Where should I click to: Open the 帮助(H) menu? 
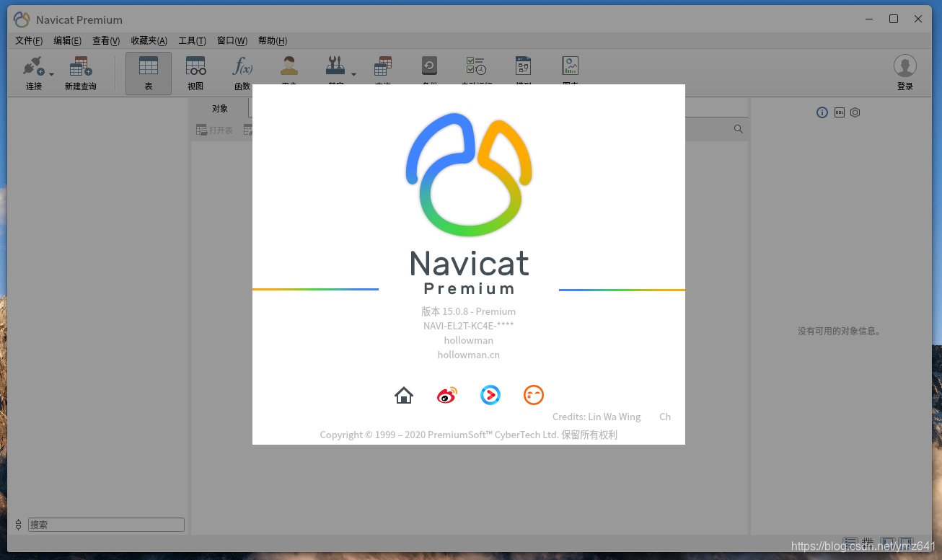click(273, 41)
